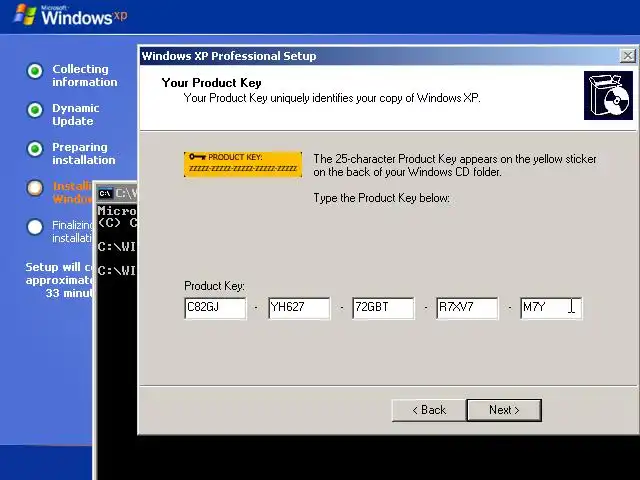Click the Dynamic Update step indicator
Viewport: 640px width, 480px height.
35,110
